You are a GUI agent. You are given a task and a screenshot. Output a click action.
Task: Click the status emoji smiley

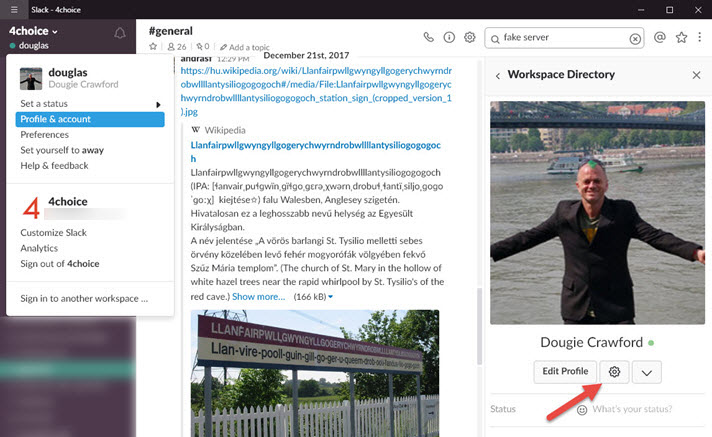582,410
